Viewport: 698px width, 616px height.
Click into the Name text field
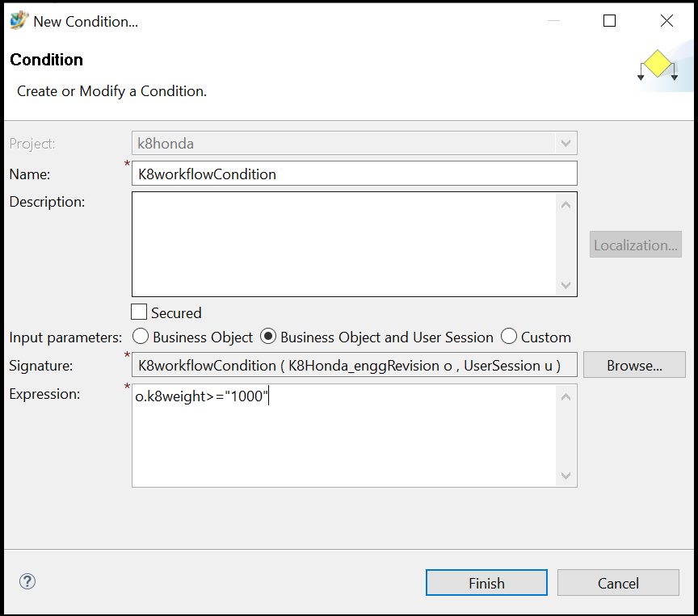[x=354, y=174]
